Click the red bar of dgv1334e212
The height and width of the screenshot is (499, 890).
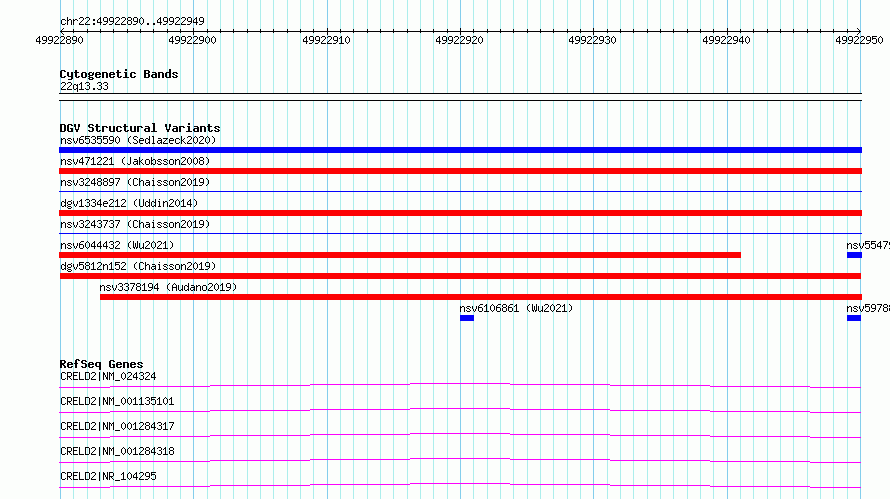click(x=460, y=213)
